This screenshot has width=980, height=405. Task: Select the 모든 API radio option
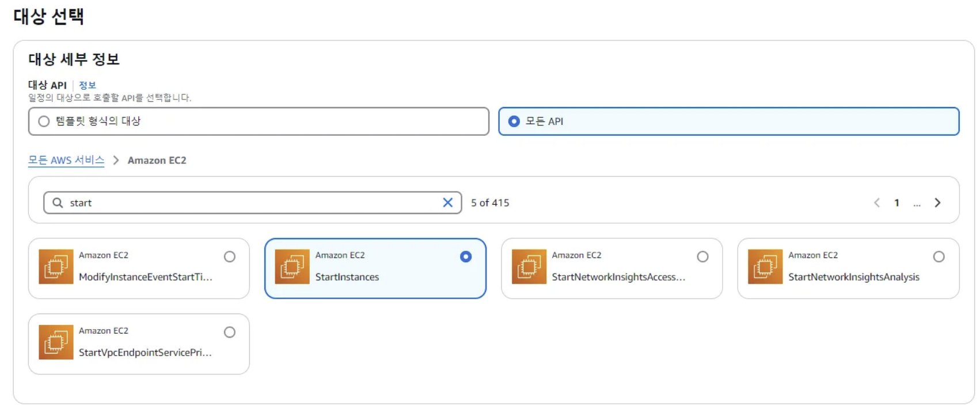pos(728,121)
